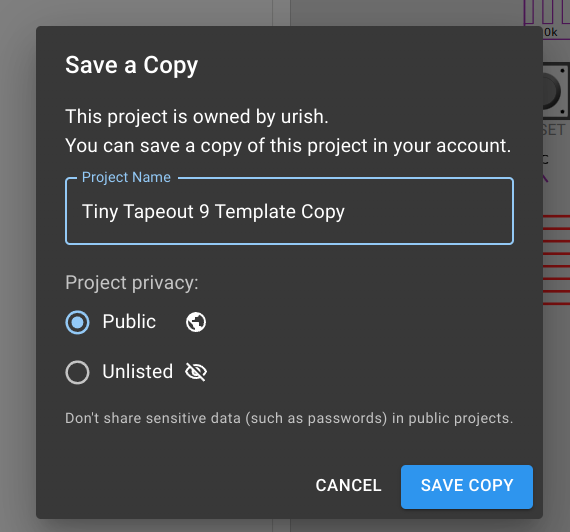The height and width of the screenshot is (532, 570).
Task: Click the 'Project privacy:' heading
Action: 132,283
